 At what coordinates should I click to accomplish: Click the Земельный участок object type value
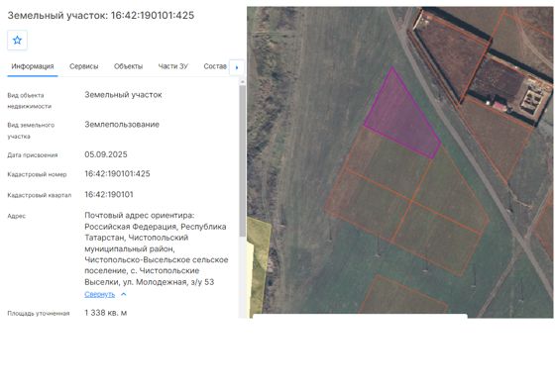pos(123,95)
